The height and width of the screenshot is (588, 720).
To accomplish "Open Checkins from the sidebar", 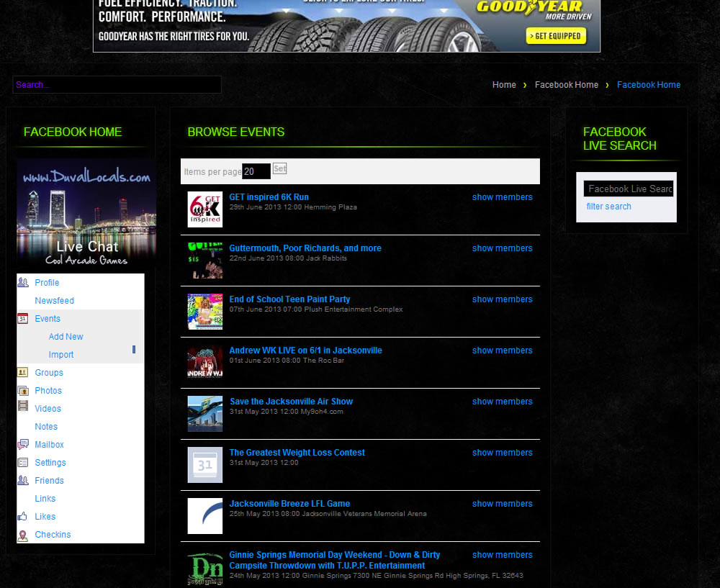I will (53, 534).
